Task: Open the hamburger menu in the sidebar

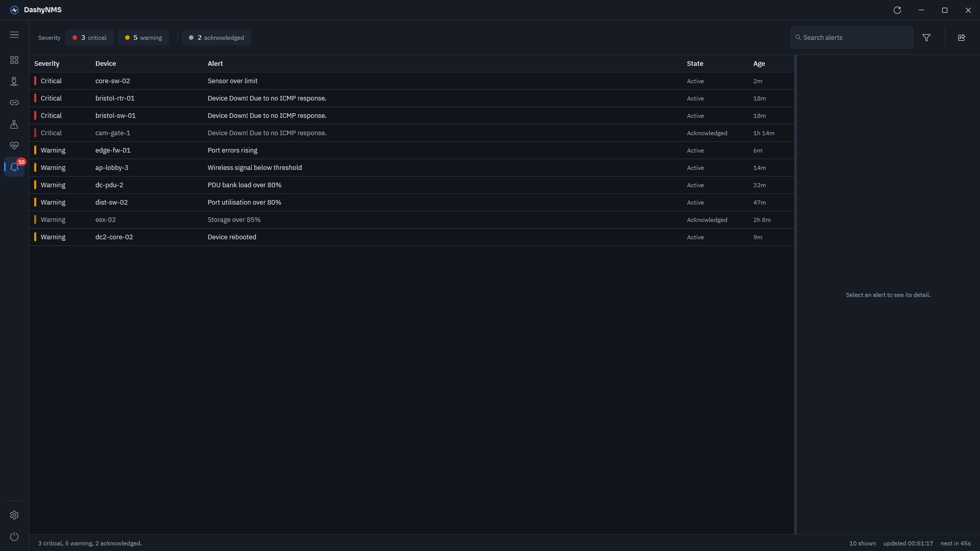Action: pyautogui.click(x=14, y=35)
